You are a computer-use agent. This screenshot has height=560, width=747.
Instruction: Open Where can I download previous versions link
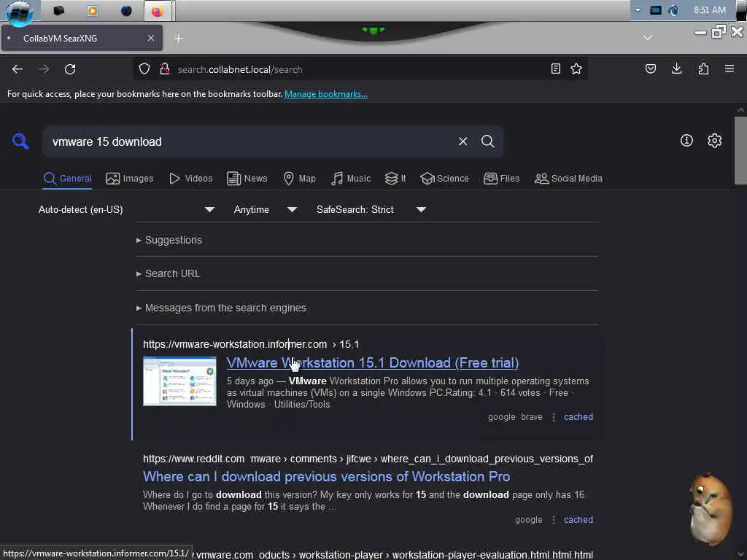[x=326, y=477]
